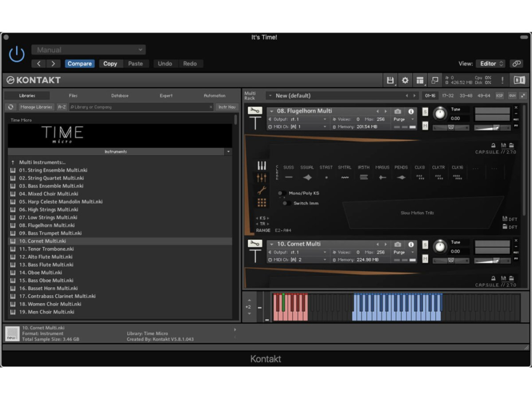Open the Automation tab
Image resolution: width=532 pixels, height=399 pixels.
214,96
